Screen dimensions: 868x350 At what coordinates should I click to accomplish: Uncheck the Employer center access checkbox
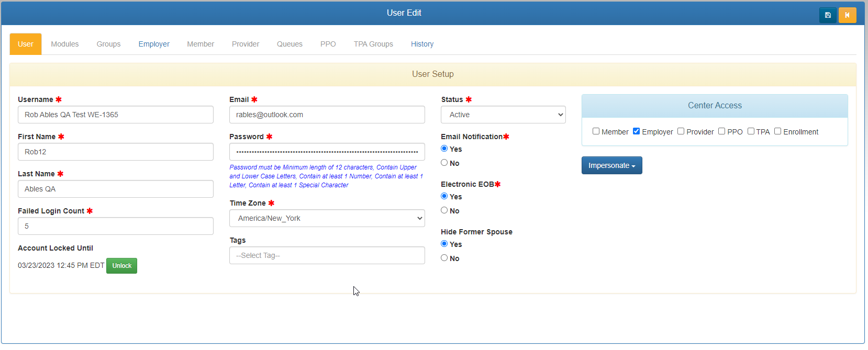[x=636, y=131]
